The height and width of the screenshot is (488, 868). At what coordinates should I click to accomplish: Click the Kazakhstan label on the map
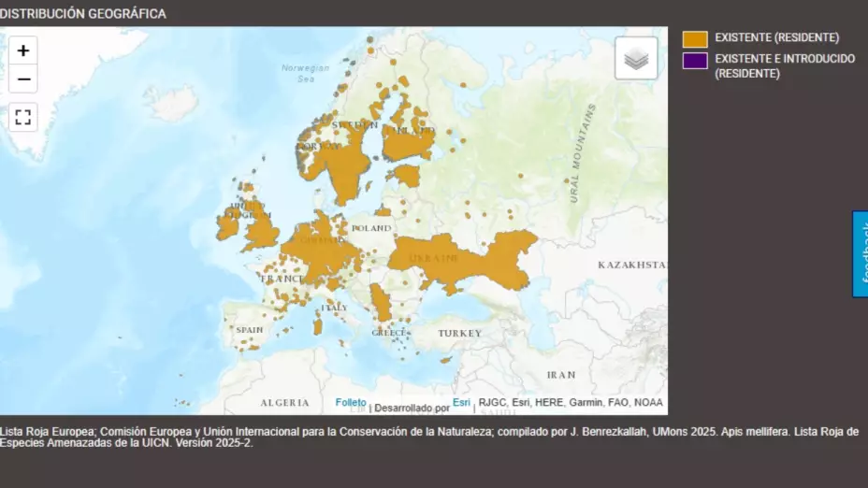tap(631, 265)
